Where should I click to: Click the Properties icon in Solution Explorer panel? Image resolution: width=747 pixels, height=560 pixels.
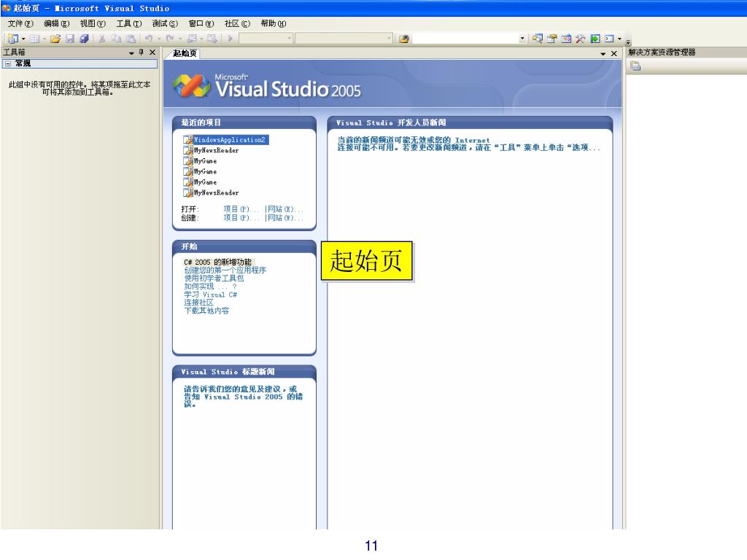coord(635,66)
